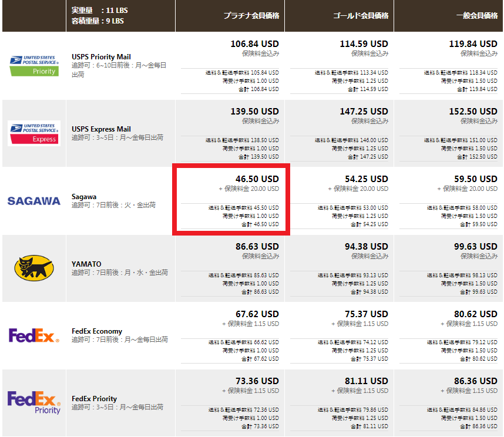
Task: Click the Sagawa service name
Action: point(84,197)
